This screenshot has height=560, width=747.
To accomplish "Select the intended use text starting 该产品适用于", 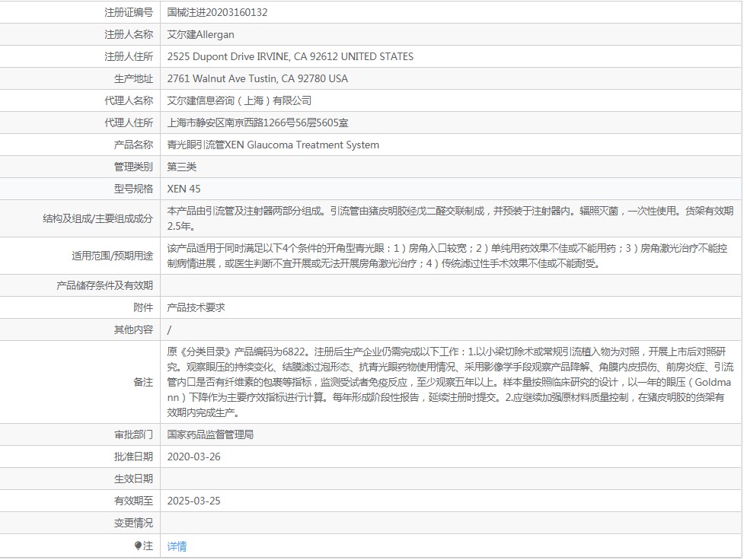I will click(447, 256).
